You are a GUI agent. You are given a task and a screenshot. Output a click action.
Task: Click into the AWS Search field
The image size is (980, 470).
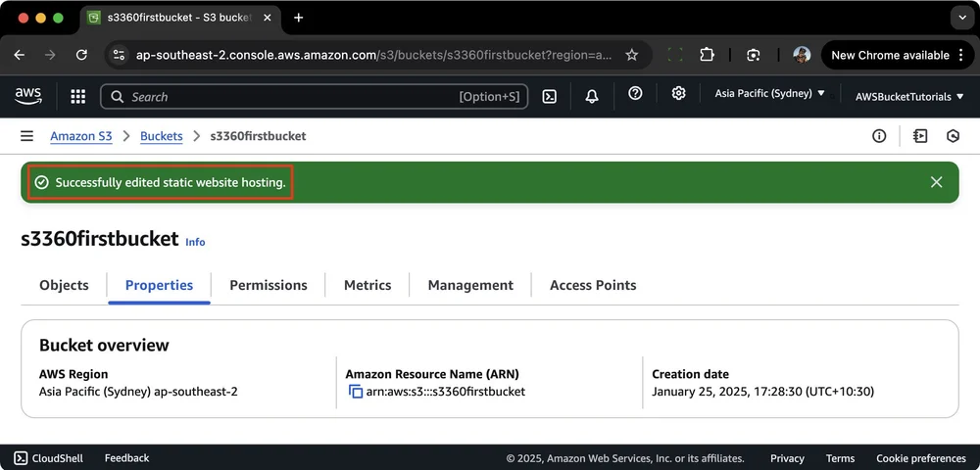coord(314,97)
